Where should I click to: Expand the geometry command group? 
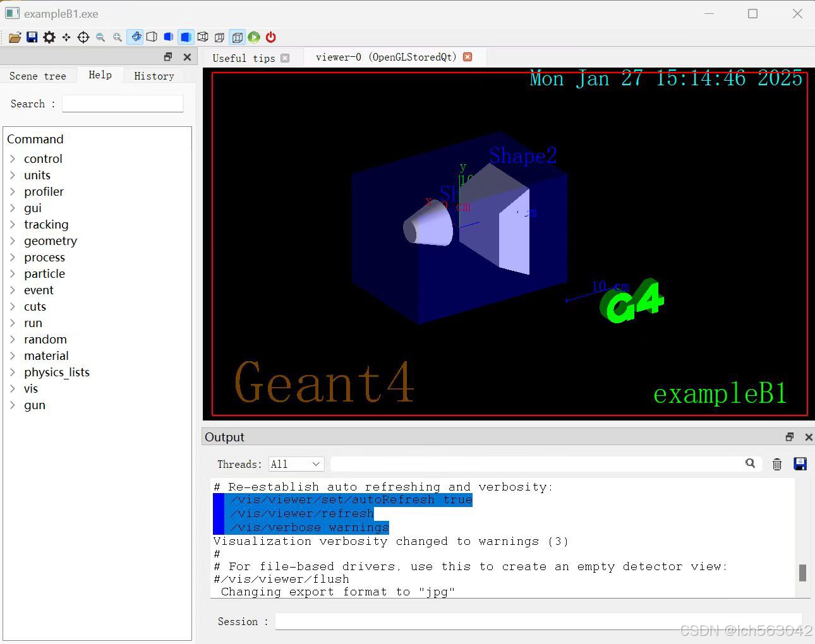(13, 241)
